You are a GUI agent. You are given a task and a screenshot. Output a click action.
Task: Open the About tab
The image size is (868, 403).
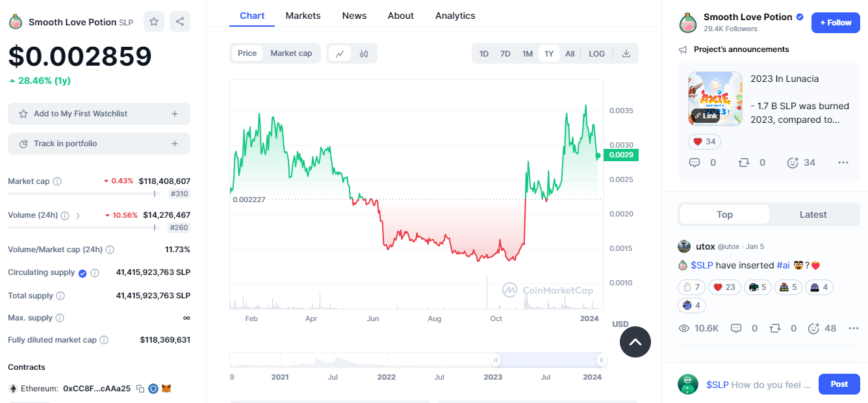tap(401, 16)
